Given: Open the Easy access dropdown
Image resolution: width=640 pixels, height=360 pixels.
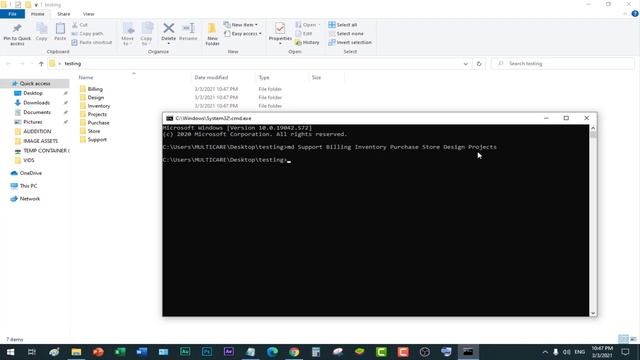Looking at the screenshot, I should coord(242,33).
